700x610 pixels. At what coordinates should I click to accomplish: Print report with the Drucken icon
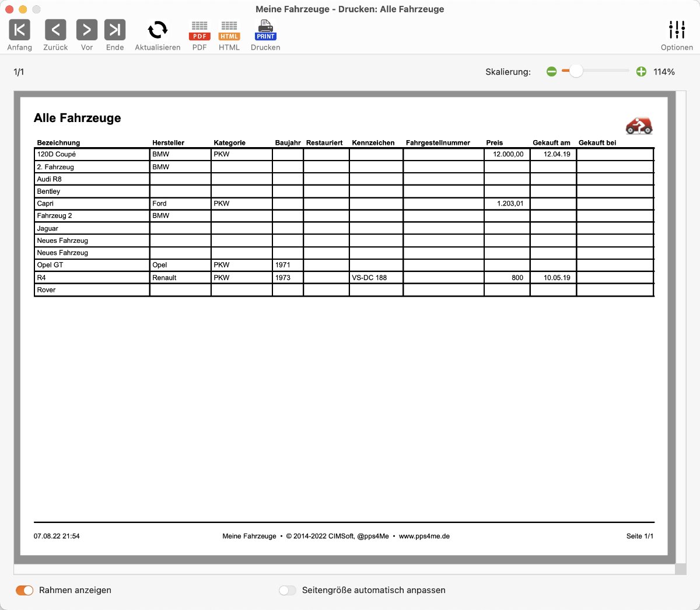tap(265, 30)
